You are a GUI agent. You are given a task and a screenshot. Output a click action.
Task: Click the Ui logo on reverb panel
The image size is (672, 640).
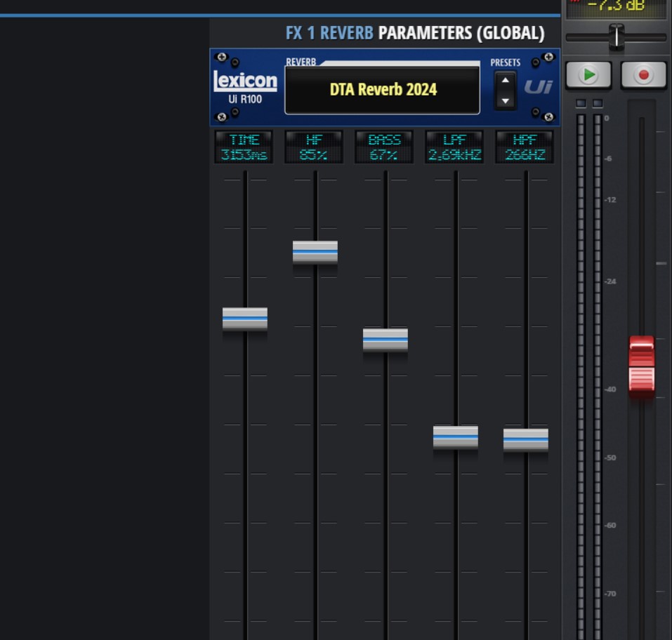[538, 87]
